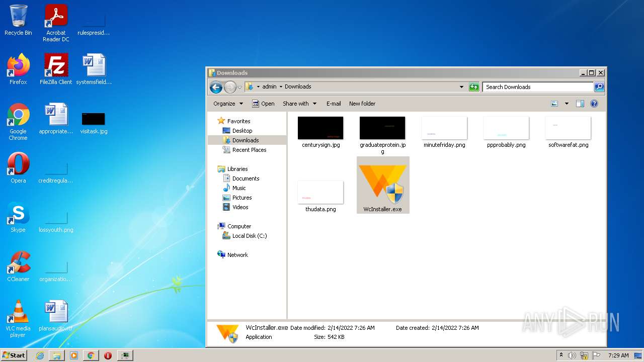Screen dimensions: 644x362
Task: Click the forward navigation arrow in Explorer
Action: coord(230,87)
